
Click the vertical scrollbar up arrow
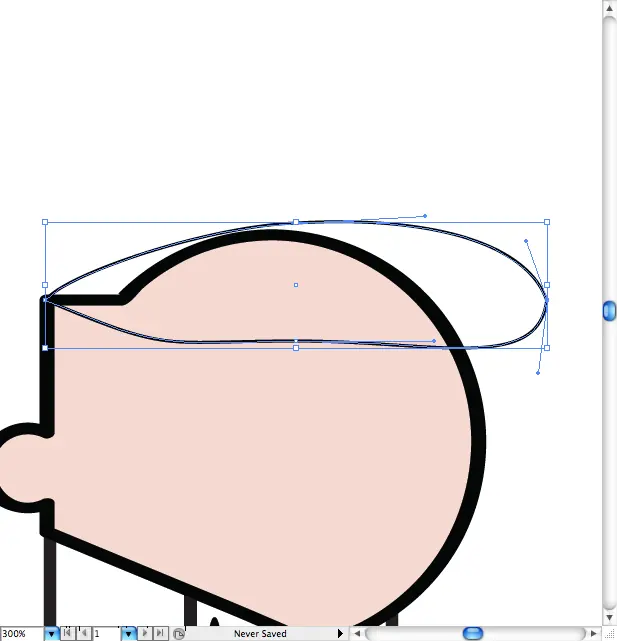tap(609, 9)
